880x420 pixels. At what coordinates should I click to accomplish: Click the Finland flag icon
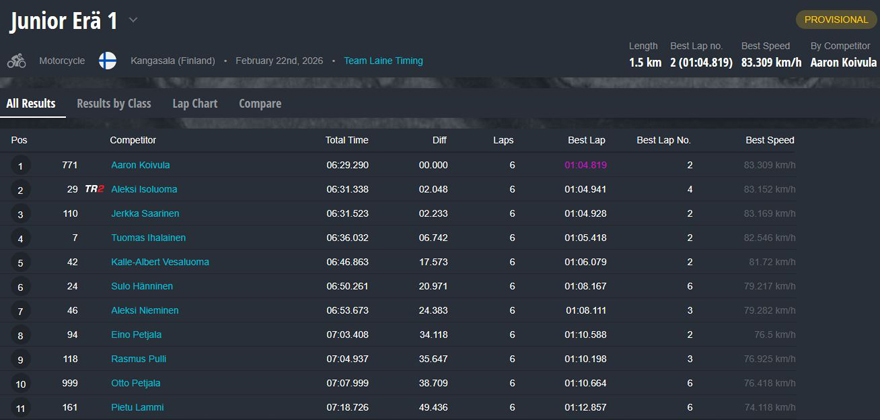tap(107, 61)
